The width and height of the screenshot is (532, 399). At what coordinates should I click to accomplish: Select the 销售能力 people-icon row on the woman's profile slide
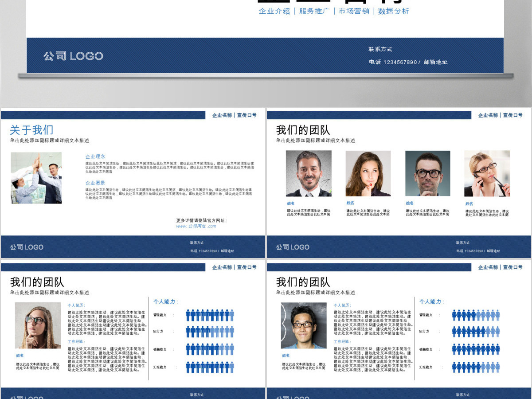click(x=210, y=349)
